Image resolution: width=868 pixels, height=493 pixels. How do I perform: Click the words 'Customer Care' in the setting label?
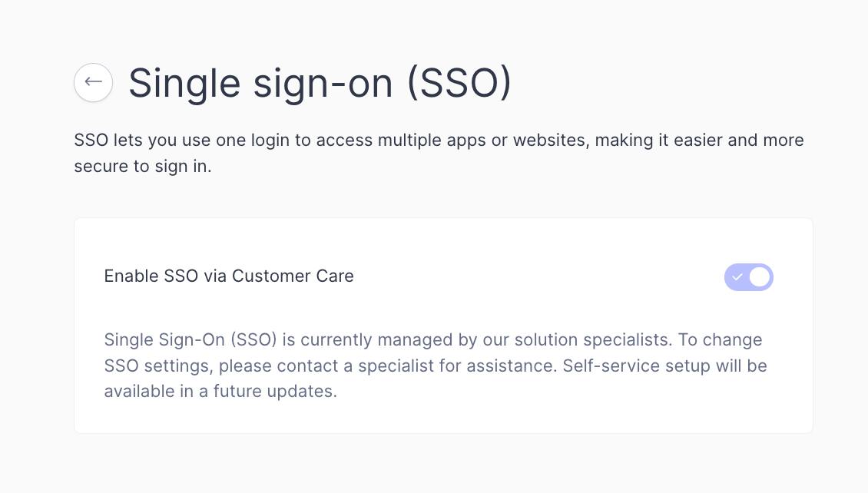(293, 276)
